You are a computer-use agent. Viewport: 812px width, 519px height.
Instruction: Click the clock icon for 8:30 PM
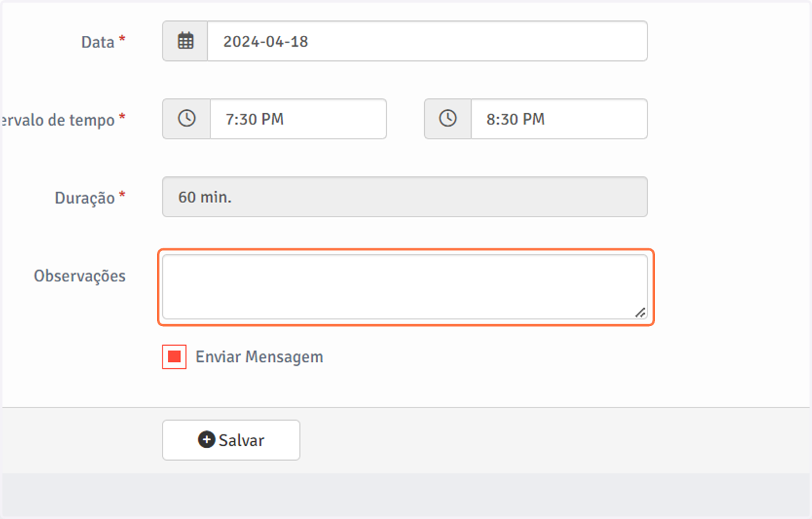(448, 118)
